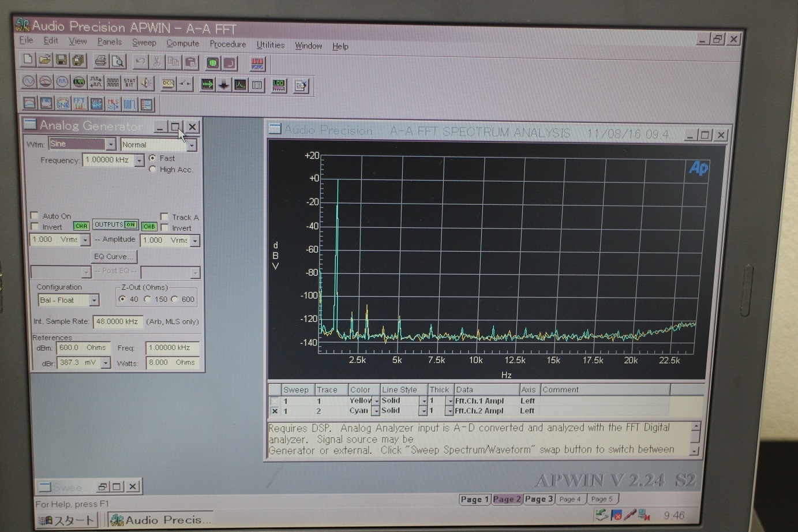Toggle the CHB channel B output button
Screen dimensions: 798x532
(x=149, y=227)
